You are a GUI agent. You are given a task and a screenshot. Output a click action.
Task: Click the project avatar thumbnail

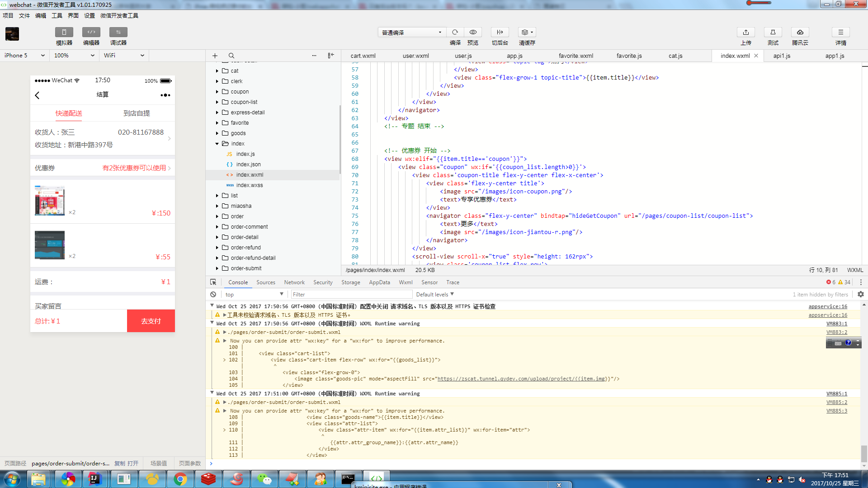click(12, 34)
